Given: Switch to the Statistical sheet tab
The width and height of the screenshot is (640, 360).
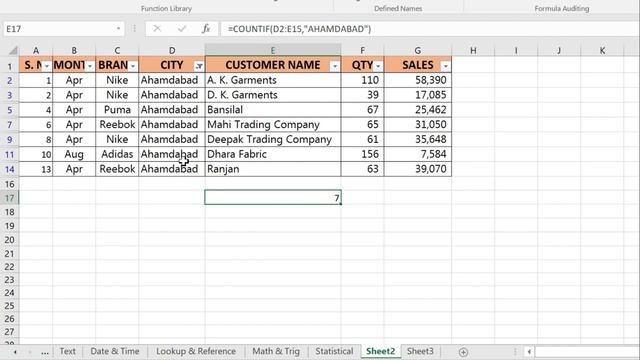Looking at the screenshot, I should pos(334,351).
